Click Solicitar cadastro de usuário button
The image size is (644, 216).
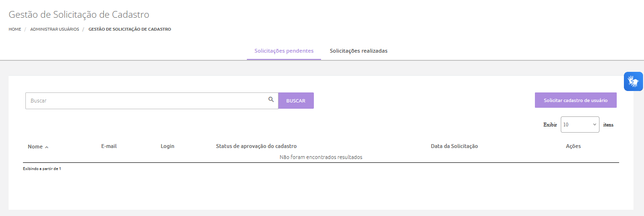(575, 101)
